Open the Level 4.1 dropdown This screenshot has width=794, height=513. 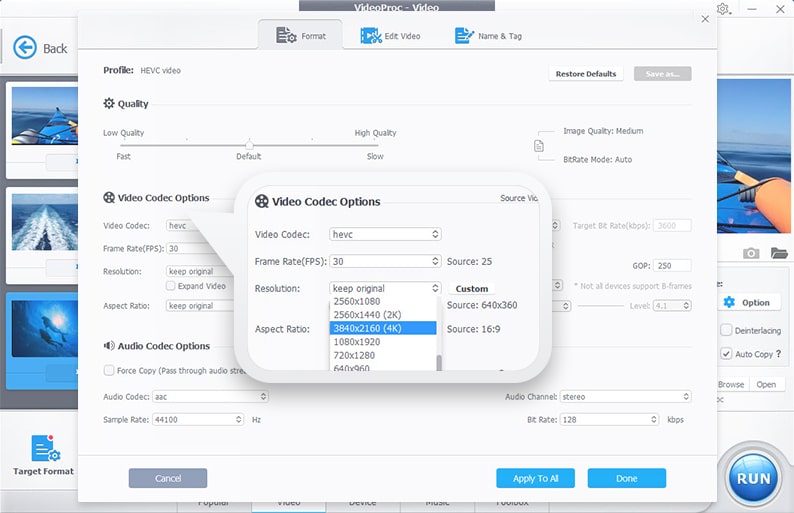coord(672,305)
